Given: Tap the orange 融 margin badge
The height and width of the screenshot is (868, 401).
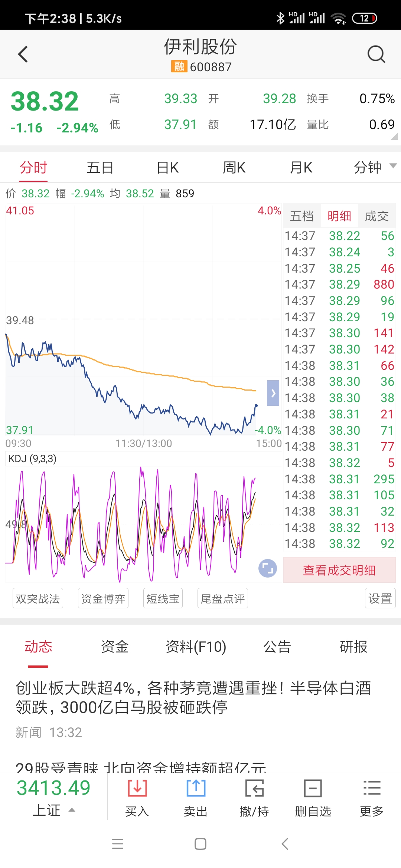Looking at the screenshot, I should point(179,66).
